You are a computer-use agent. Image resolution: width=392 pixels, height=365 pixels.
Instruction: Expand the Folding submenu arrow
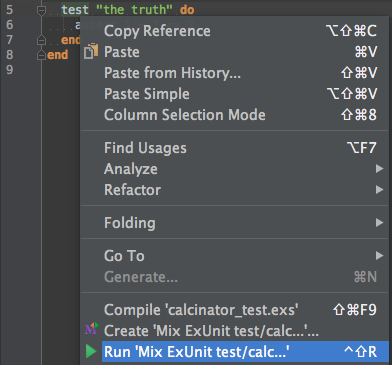click(379, 222)
